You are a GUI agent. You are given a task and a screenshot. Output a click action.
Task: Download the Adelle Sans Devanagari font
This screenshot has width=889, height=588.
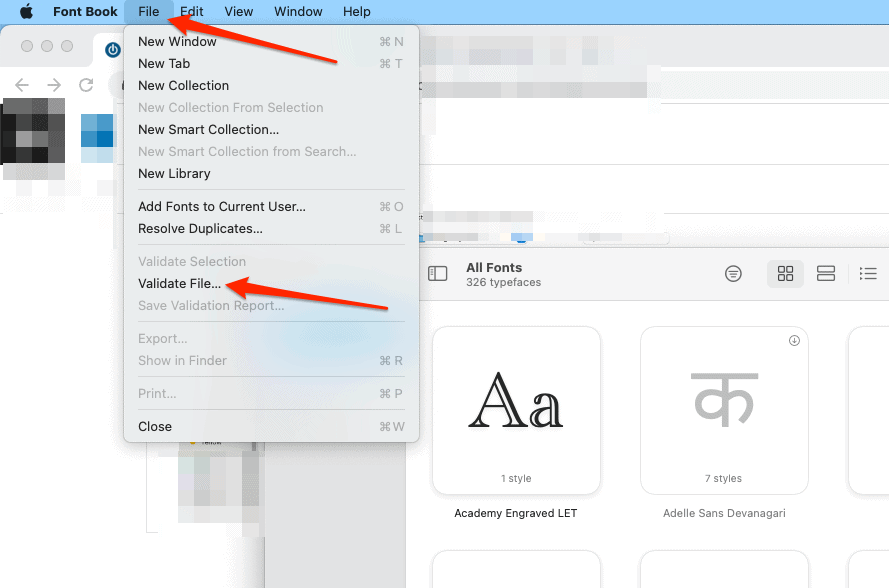[x=794, y=341]
